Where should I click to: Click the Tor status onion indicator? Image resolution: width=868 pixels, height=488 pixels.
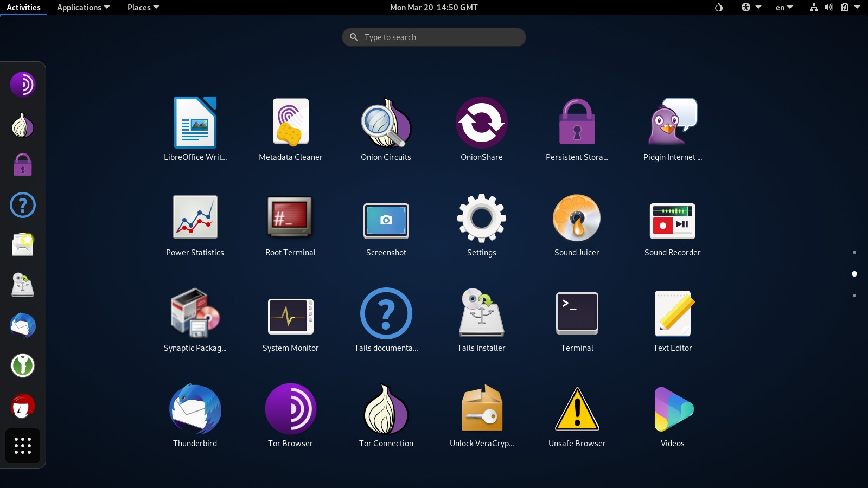pos(719,8)
